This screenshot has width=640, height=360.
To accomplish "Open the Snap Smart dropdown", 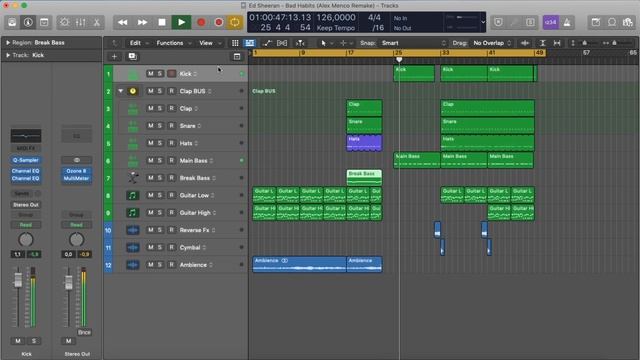I will pyautogui.click(x=414, y=43).
